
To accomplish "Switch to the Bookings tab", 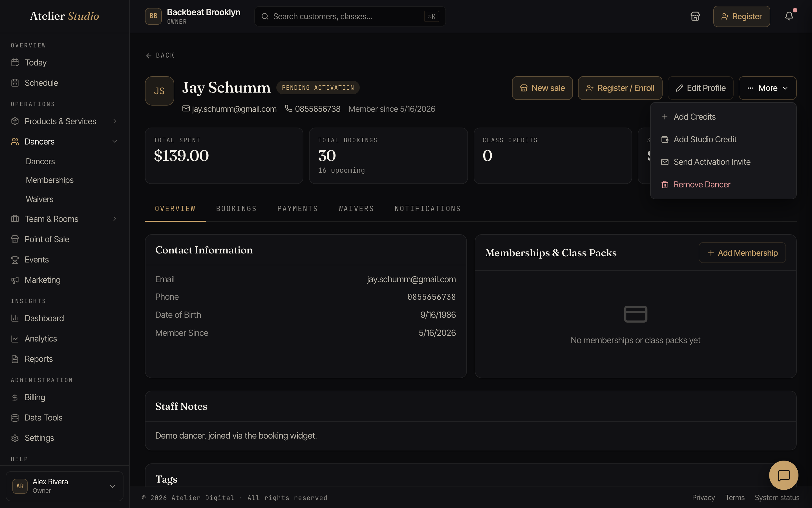I will coord(236,209).
